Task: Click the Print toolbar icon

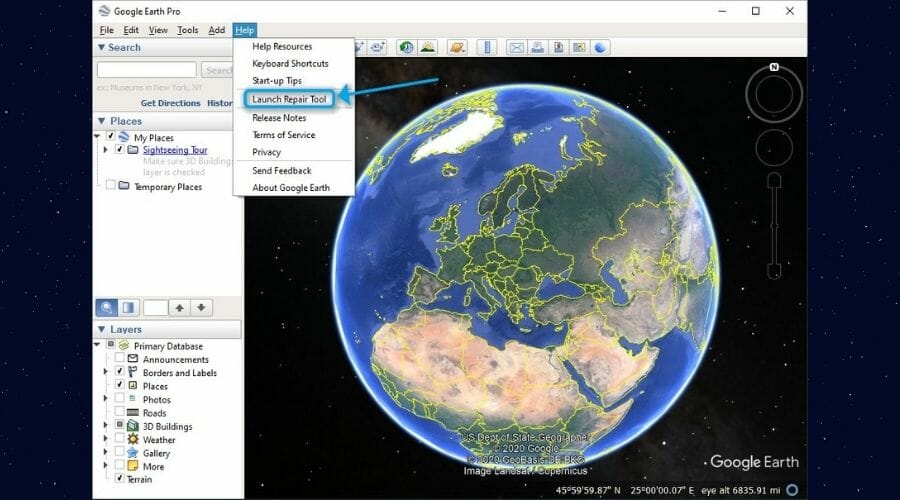Action: point(537,48)
